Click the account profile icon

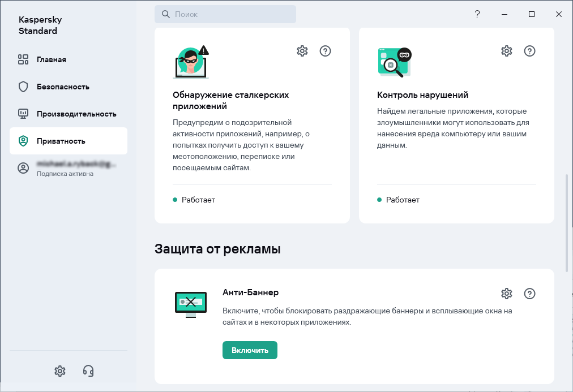(x=23, y=168)
